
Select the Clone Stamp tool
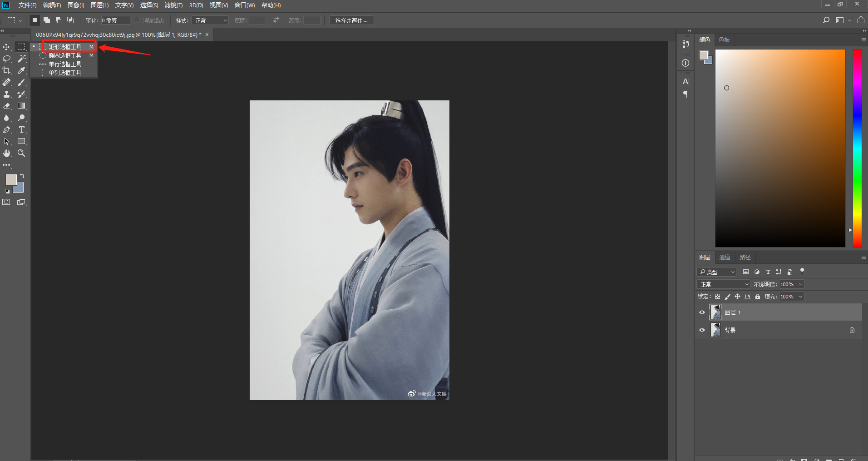point(6,94)
